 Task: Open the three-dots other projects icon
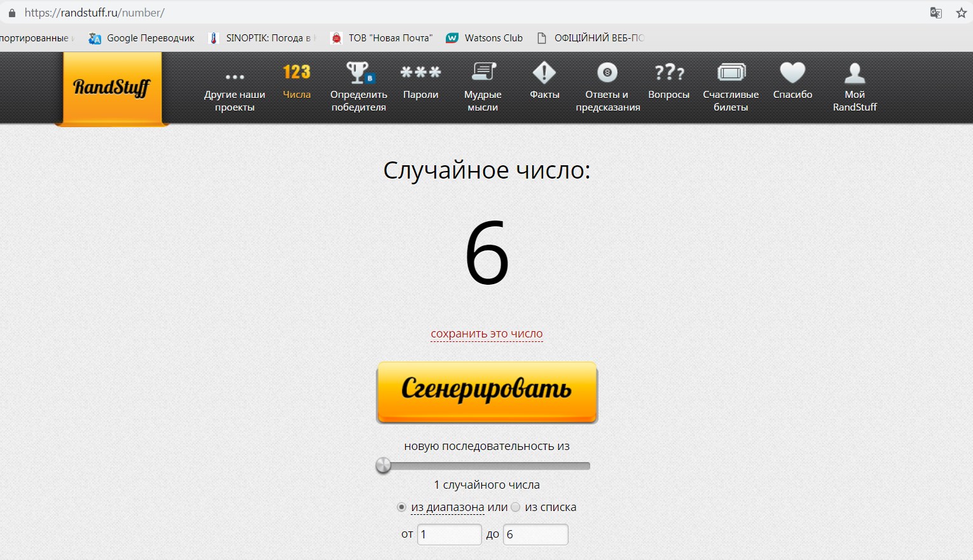(235, 76)
